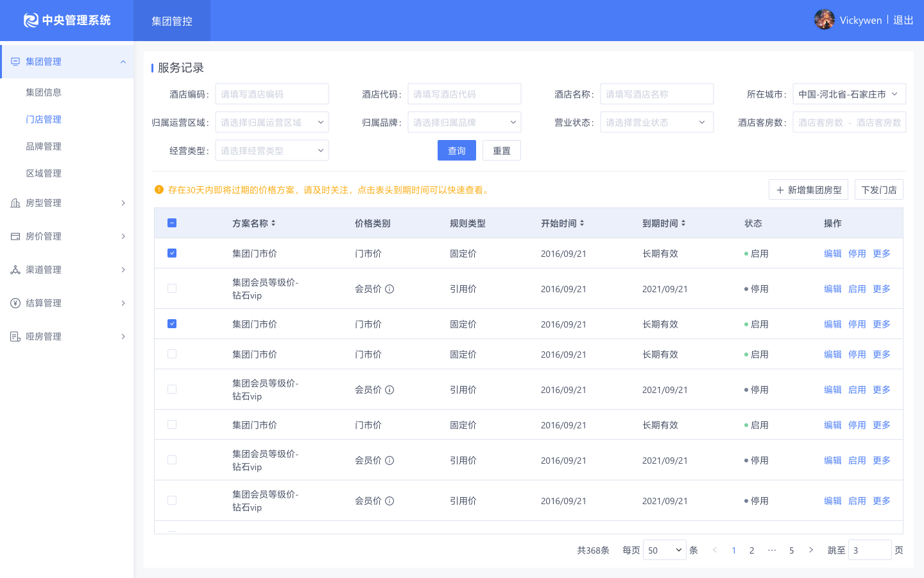Image resolution: width=924 pixels, height=578 pixels.
Task: Check the seventh row 钻石vip checkbox
Action: 172,460
